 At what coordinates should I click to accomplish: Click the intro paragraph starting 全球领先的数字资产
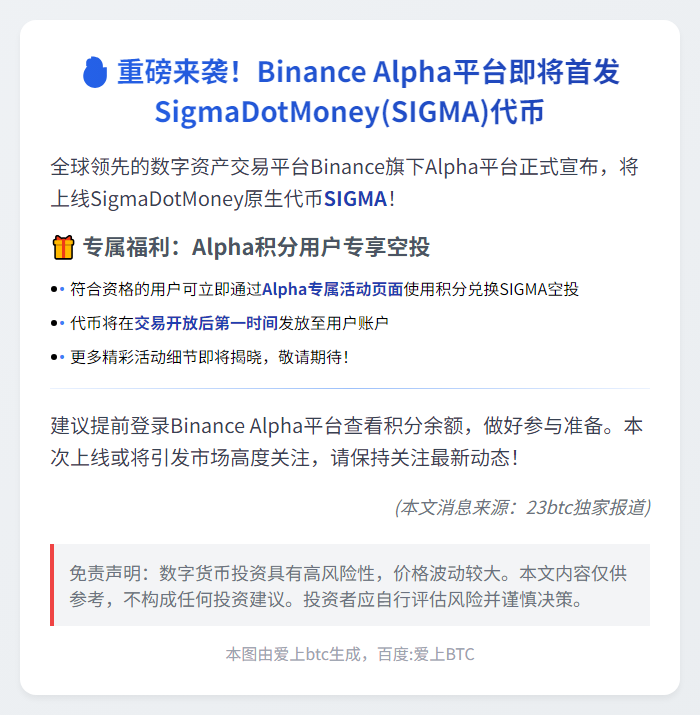point(344,167)
